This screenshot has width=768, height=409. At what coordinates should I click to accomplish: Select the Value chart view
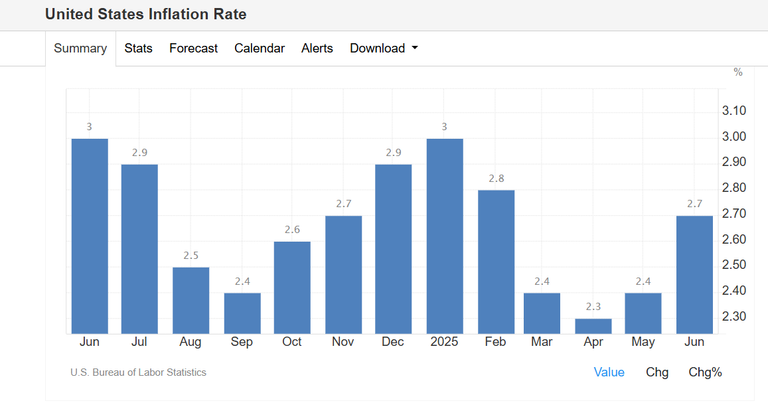(609, 372)
